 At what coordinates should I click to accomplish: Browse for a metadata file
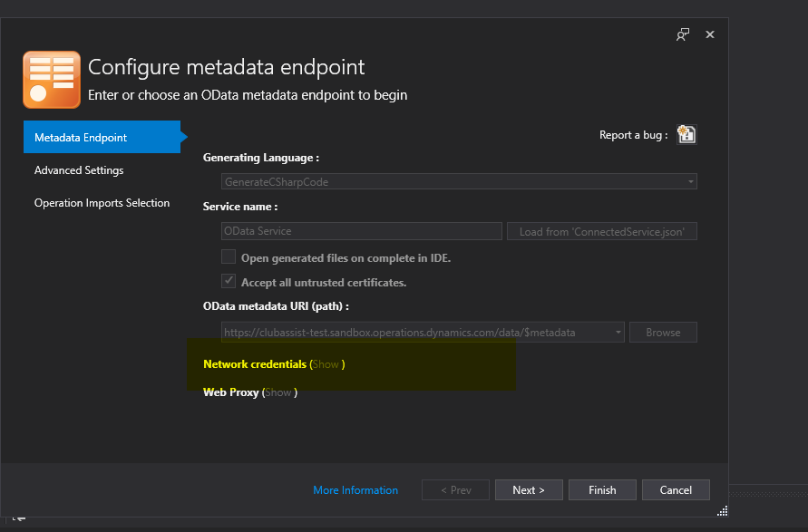663,333
